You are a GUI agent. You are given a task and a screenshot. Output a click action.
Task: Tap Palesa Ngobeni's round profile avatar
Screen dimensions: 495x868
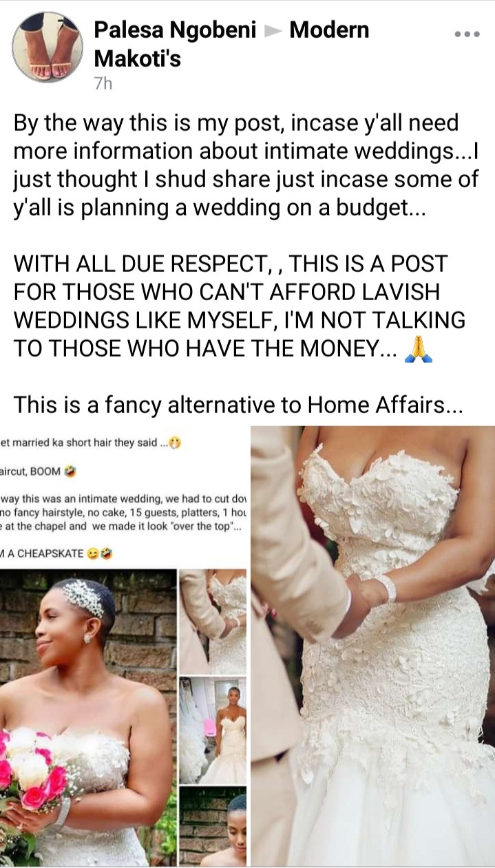[x=48, y=47]
